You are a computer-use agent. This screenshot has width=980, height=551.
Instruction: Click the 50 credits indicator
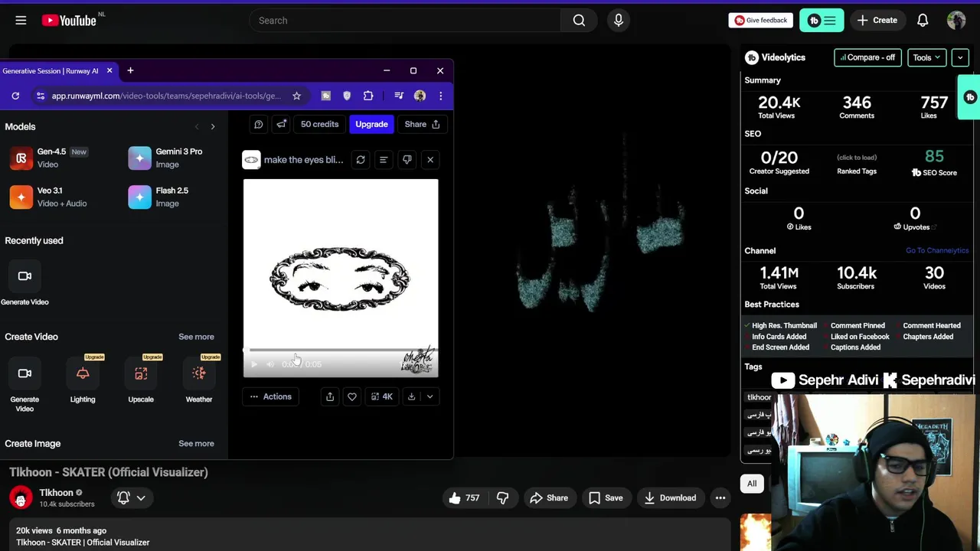(319, 124)
